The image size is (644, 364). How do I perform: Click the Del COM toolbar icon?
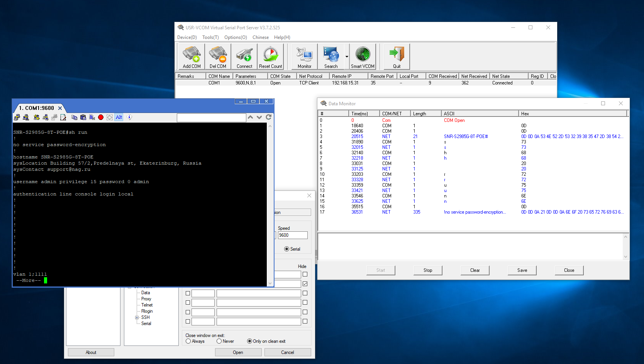click(x=218, y=56)
